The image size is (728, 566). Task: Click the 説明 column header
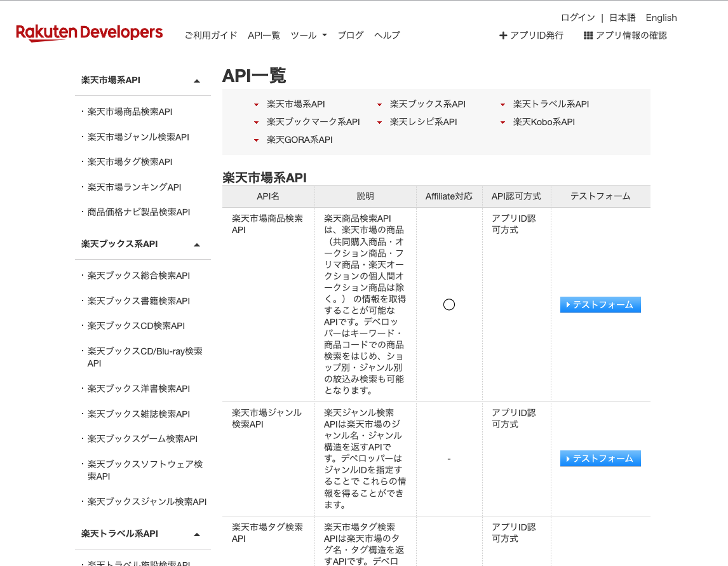365,196
